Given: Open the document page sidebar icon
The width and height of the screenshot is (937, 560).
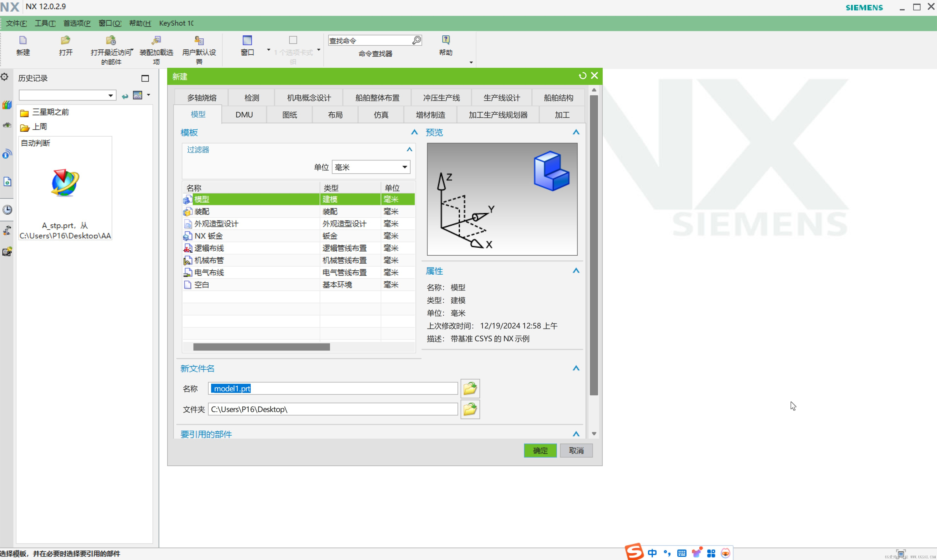Looking at the screenshot, I should (x=7, y=182).
